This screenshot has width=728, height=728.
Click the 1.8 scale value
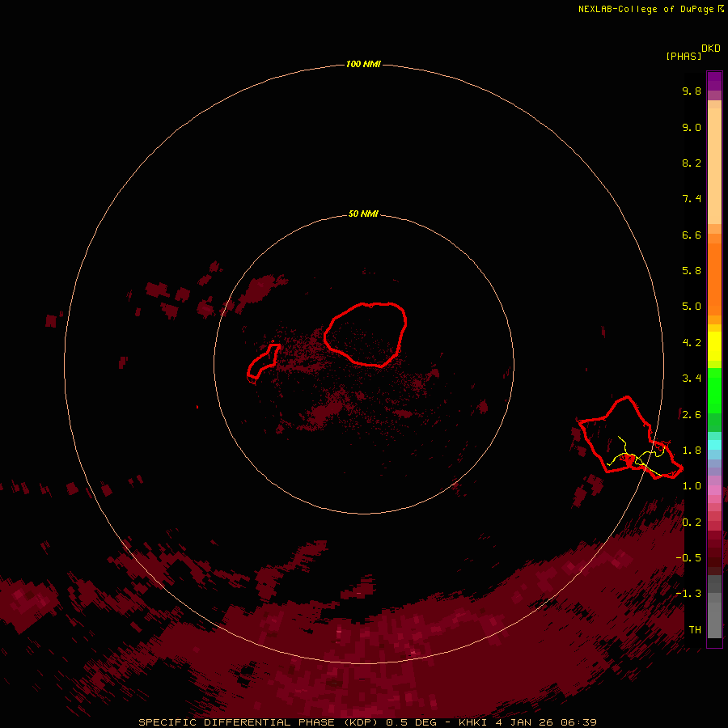pyautogui.click(x=692, y=451)
